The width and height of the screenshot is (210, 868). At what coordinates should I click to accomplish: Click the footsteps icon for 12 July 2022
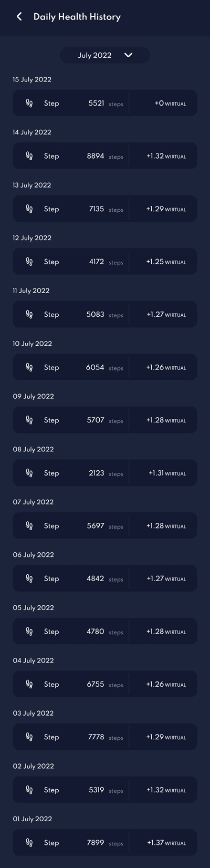pos(29,262)
